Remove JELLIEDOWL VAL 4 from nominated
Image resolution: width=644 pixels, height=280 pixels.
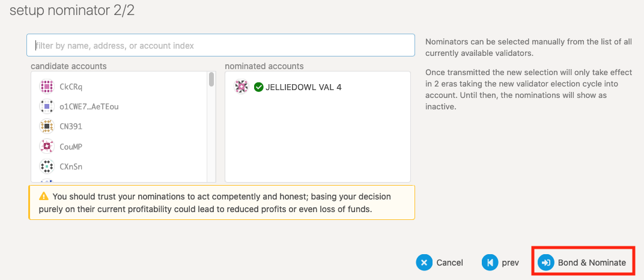(303, 87)
